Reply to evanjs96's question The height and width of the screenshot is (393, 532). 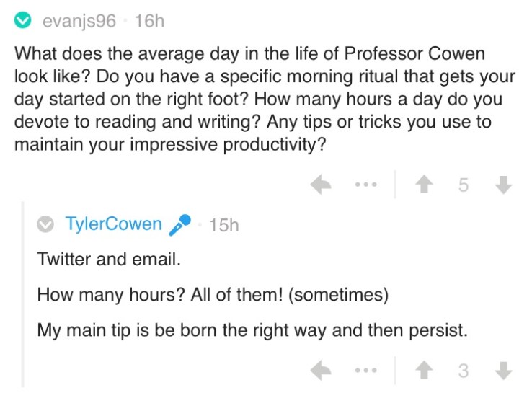click(322, 185)
